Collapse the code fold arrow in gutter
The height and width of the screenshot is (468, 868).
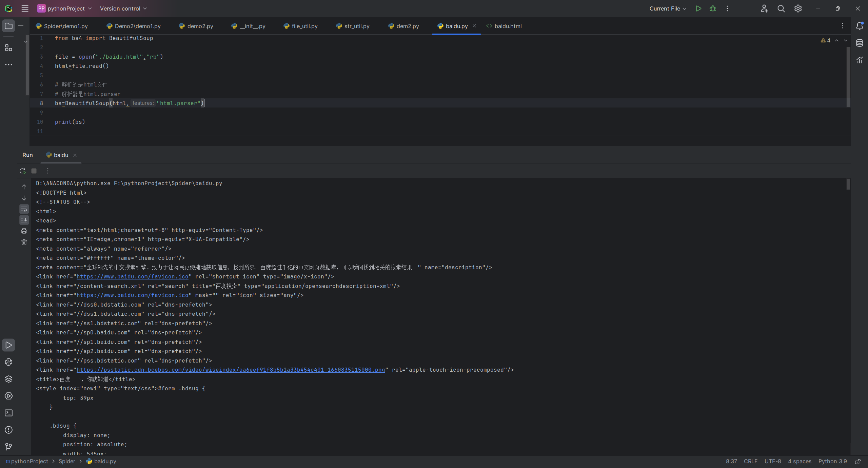(26, 42)
